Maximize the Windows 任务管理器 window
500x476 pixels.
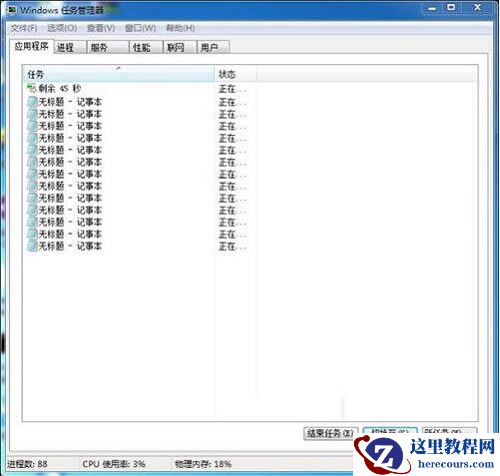pos(451,8)
